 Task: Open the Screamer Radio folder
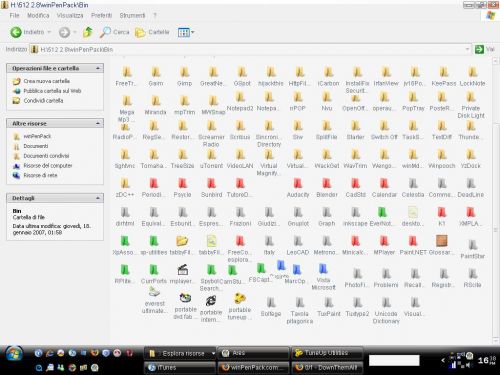pos(211,134)
